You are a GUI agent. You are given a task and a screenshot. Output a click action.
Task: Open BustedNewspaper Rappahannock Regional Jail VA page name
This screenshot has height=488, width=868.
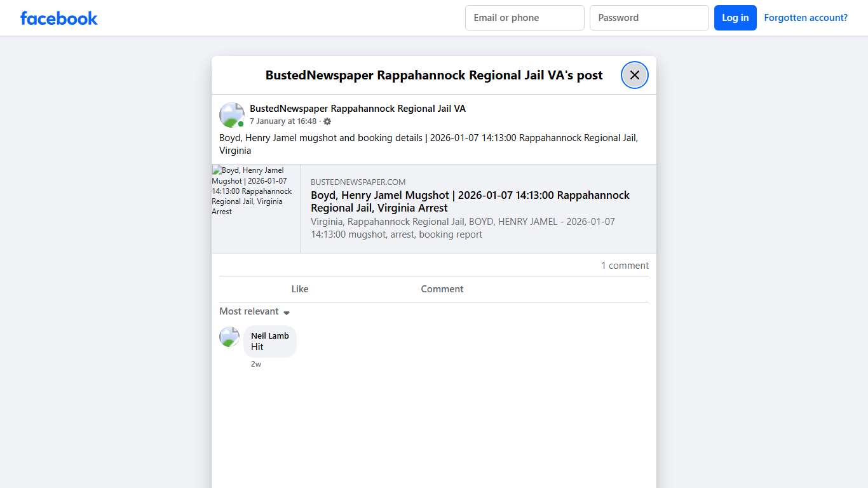tap(357, 109)
